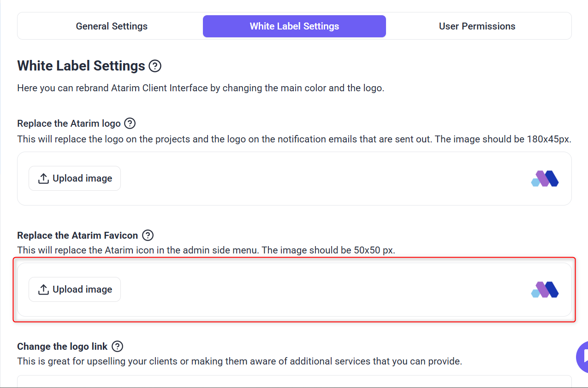Click the 'Change the logo link' label

[x=62, y=347]
